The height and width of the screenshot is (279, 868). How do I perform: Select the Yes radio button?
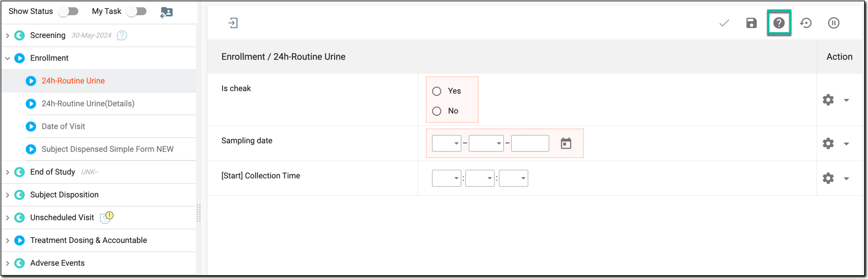tap(437, 91)
